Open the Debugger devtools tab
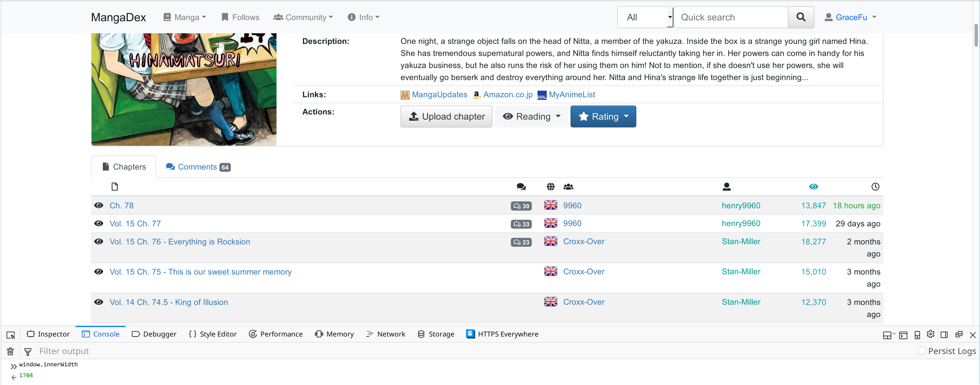Viewport: 980px width, 385px height. pos(154,334)
